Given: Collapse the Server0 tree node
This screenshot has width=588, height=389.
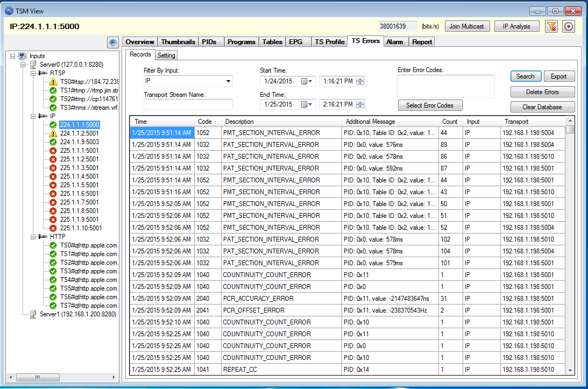Looking at the screenshot, I should pyautogui.click(x=23, y=65).
